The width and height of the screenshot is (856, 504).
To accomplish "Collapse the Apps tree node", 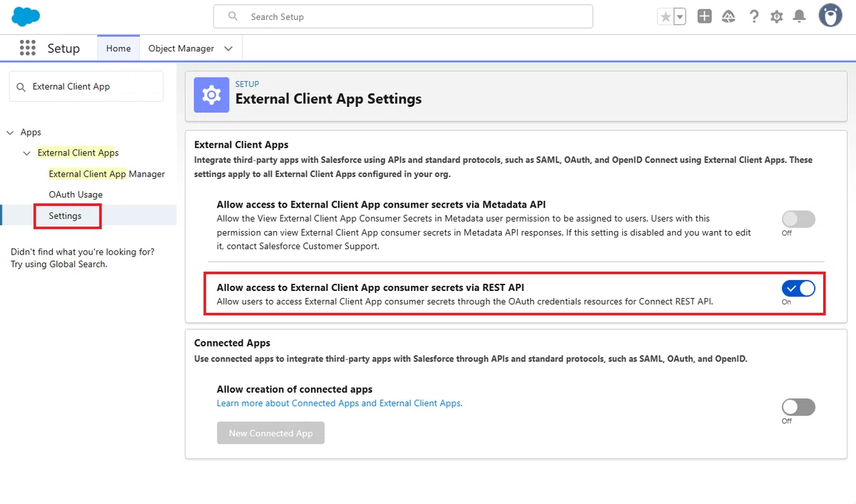I will pos(10,133).
